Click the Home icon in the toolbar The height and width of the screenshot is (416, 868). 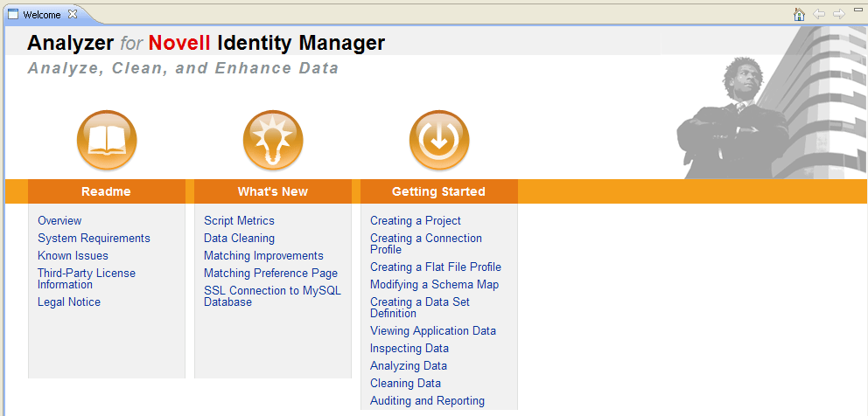tap(799, 14)
